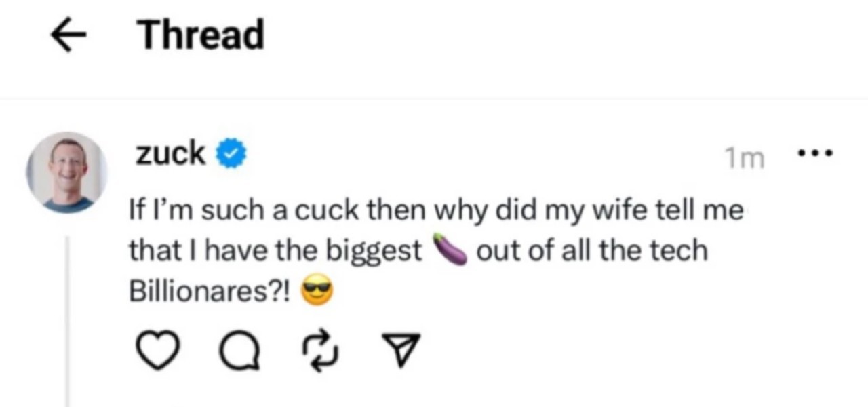Click the post's first line of text
Viewport: 868px width, 407px height.
pyautogui.click(x=435, y=211)
